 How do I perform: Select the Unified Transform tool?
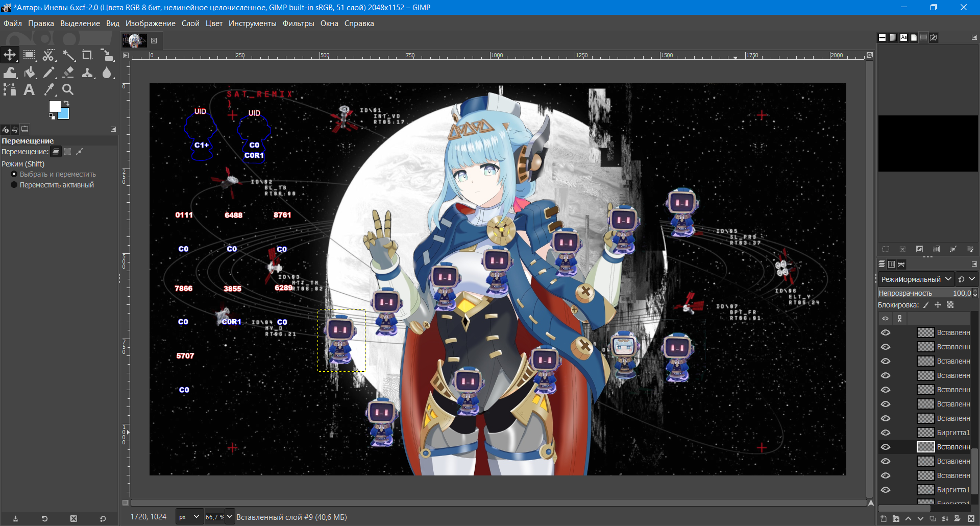107,55
